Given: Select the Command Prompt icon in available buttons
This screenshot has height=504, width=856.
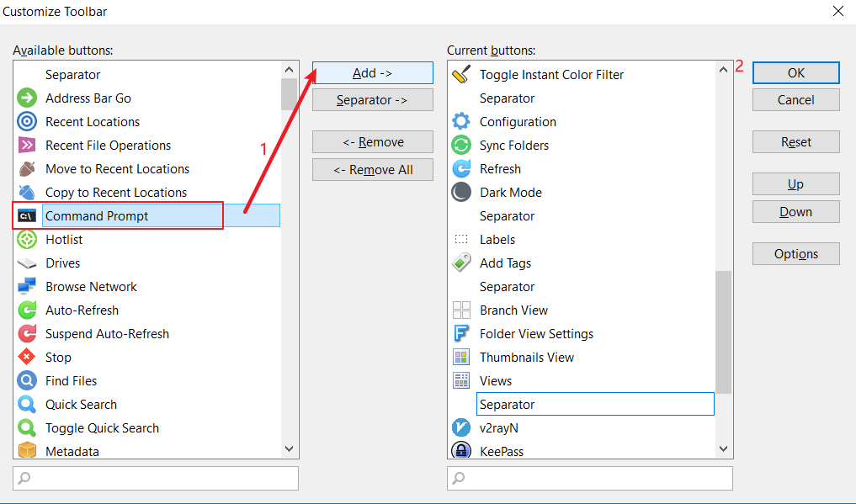Looking at the screenshot, I should [x=27, y=216].
